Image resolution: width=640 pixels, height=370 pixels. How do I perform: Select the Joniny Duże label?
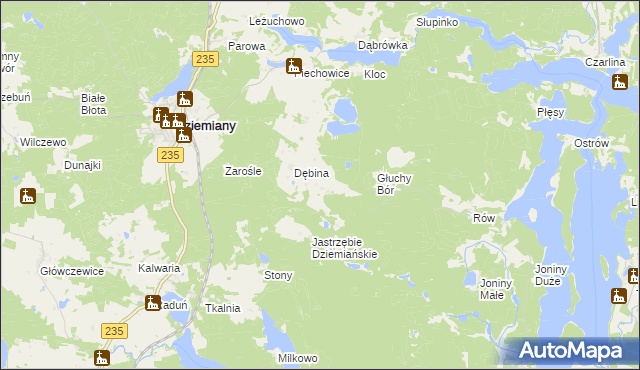pos(551,275)
